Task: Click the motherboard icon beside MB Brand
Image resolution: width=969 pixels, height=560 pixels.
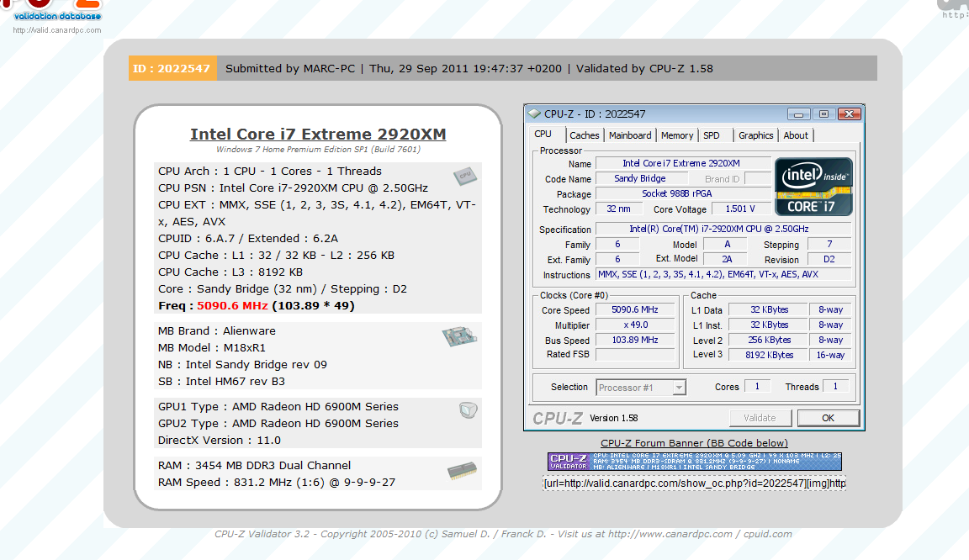Action: pyautogui.click(x=460, y=336)
